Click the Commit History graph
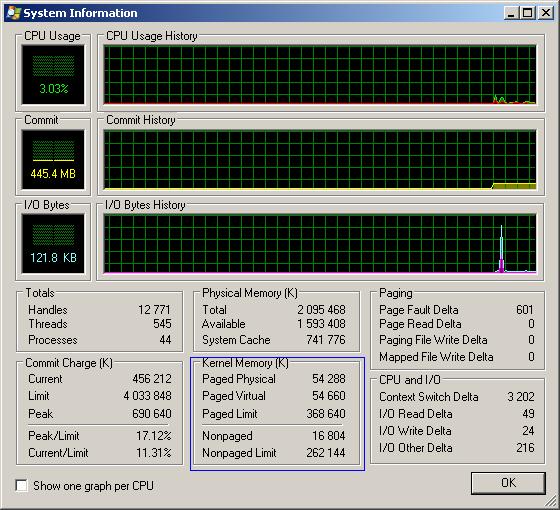The height and width of the screenshot is (510, 560). [x=320, y=159]
